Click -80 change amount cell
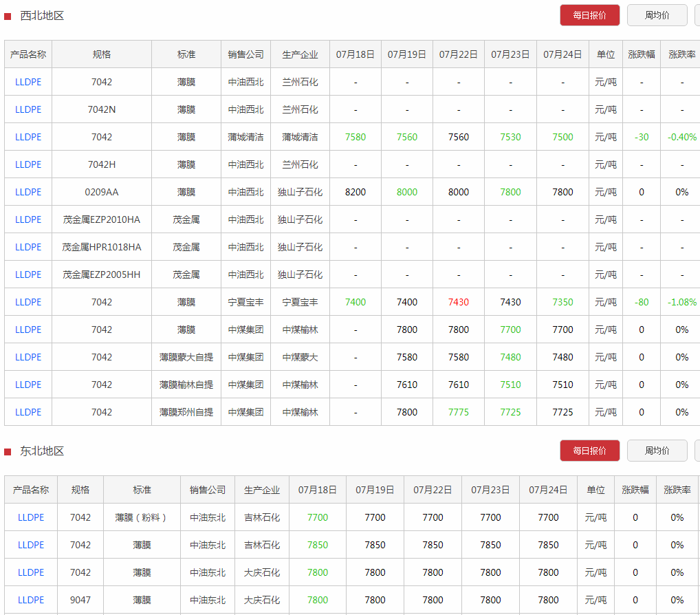 pos(642,303)
